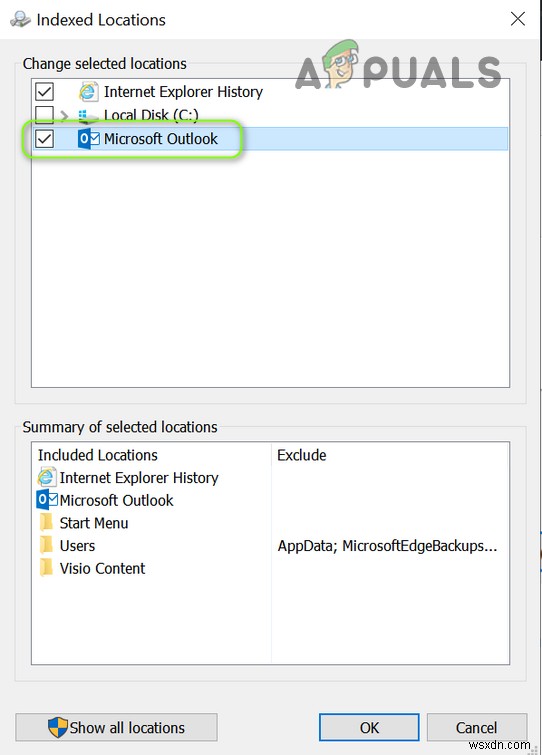Screen dimensions: 542x755
Task: Uncheck the Microsoft Outlook checkbox
Action: click(x=44, y=139)
